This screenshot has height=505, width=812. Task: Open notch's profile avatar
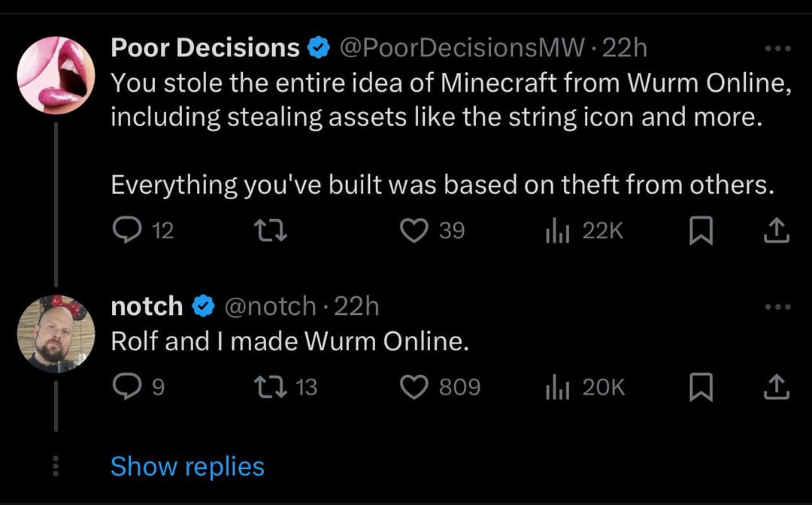56,334
